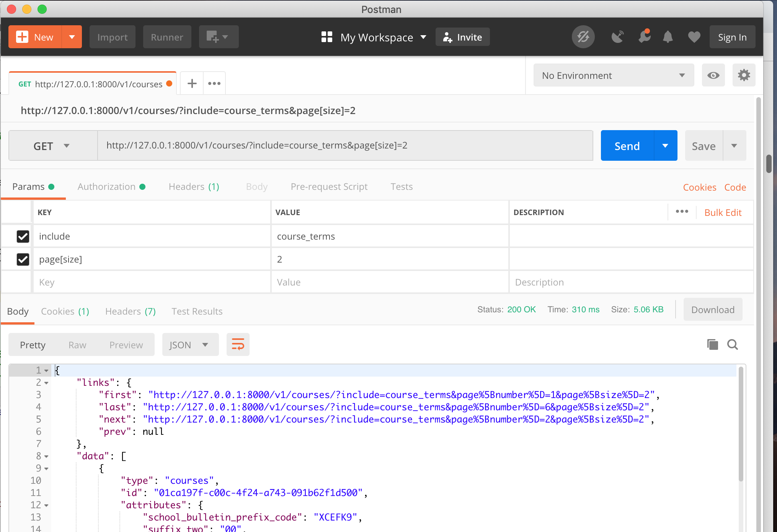Switch to the Authorization tab
This screenshot has height=532, width=777.
111,187
